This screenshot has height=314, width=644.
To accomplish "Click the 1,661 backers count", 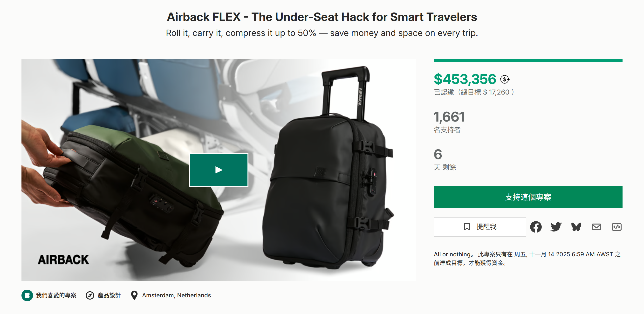I will pos(449,117).
